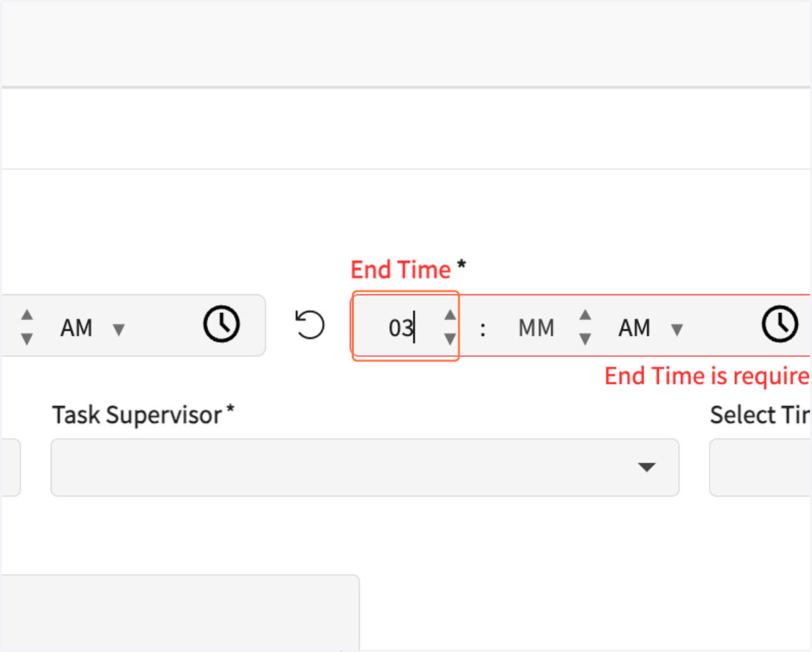Open the End Time AM/PM dropdown
The width and height of the screenshot is (812, 652).
(650, 328)
